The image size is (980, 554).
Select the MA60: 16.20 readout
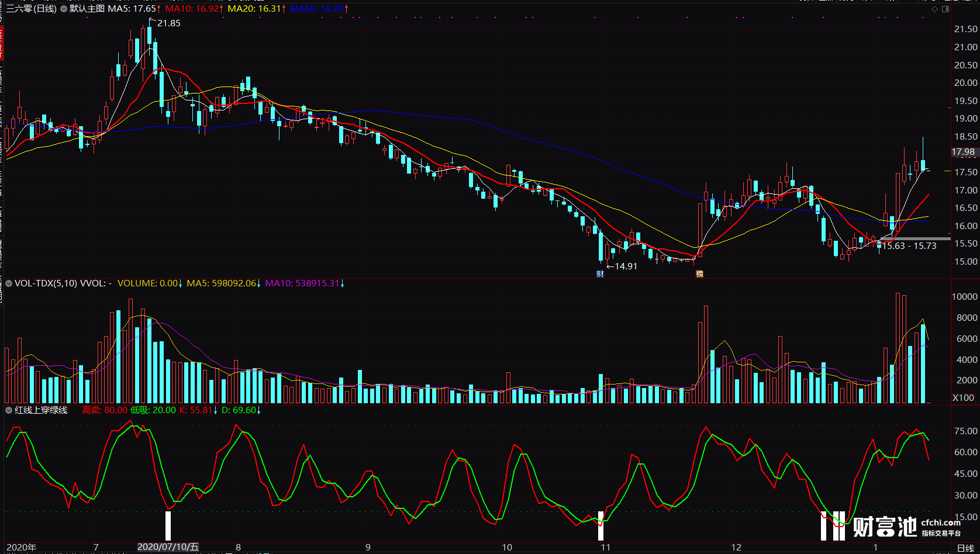[319, 9]
